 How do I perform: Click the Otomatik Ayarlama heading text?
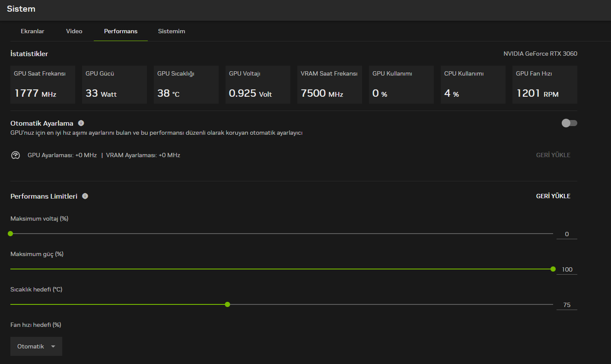[42, 123]
